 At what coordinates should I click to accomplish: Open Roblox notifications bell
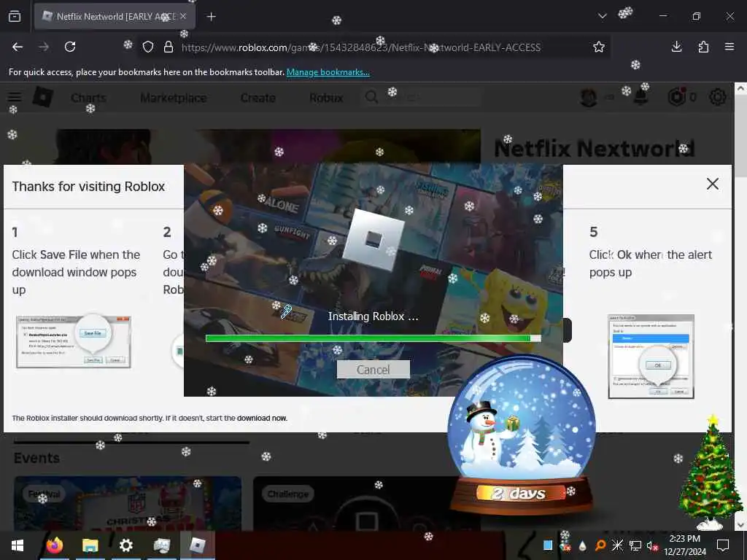[640, 97]
